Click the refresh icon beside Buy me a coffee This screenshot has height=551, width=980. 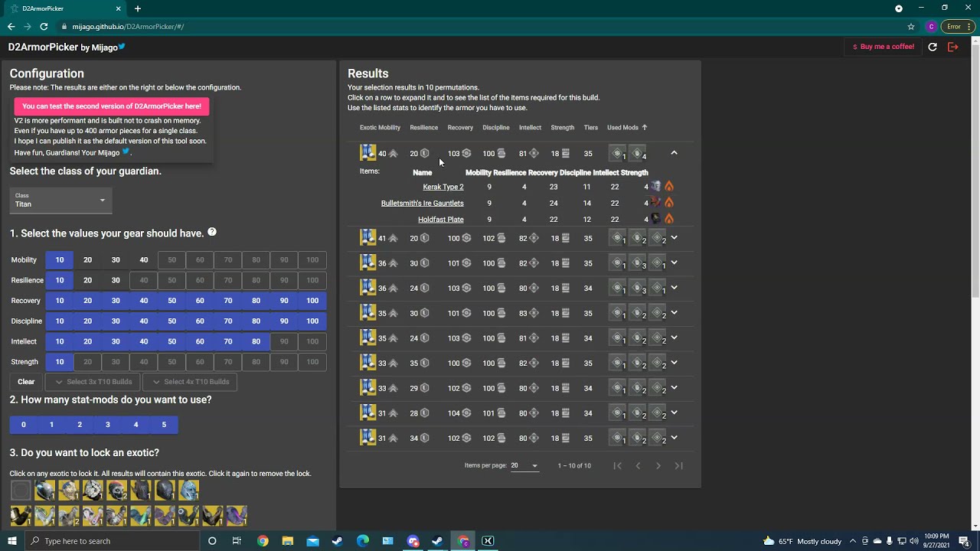(x=933, y=47)
